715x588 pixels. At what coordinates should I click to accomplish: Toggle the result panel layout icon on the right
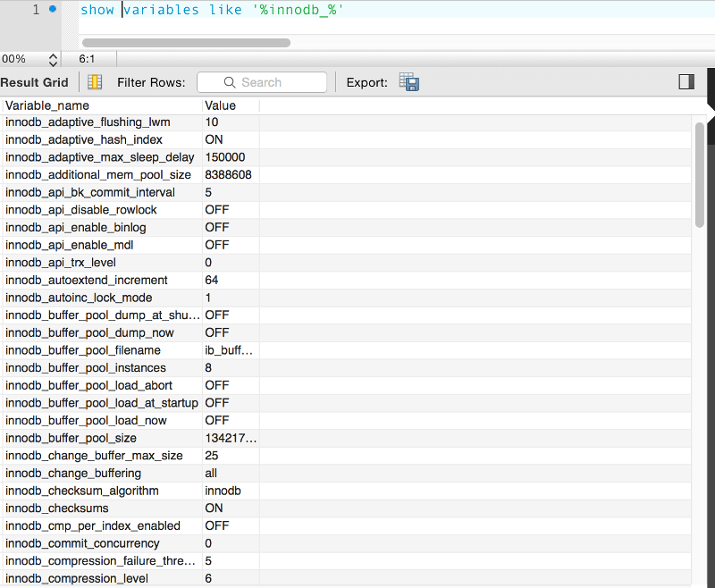[686, 81]
